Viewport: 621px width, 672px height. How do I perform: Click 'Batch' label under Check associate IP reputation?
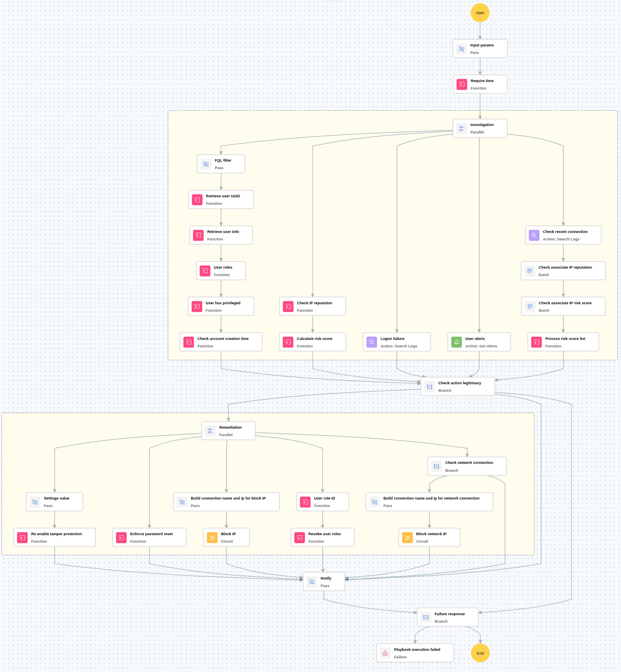544,275
